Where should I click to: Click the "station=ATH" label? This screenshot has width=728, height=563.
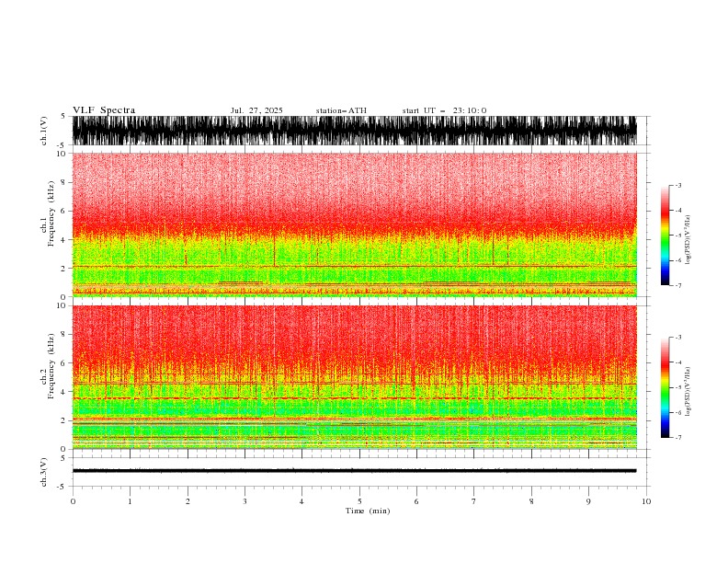(x=341, y=110)
